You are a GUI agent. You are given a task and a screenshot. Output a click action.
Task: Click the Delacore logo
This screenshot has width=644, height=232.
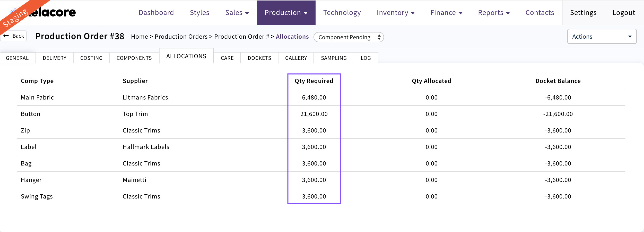51,12
